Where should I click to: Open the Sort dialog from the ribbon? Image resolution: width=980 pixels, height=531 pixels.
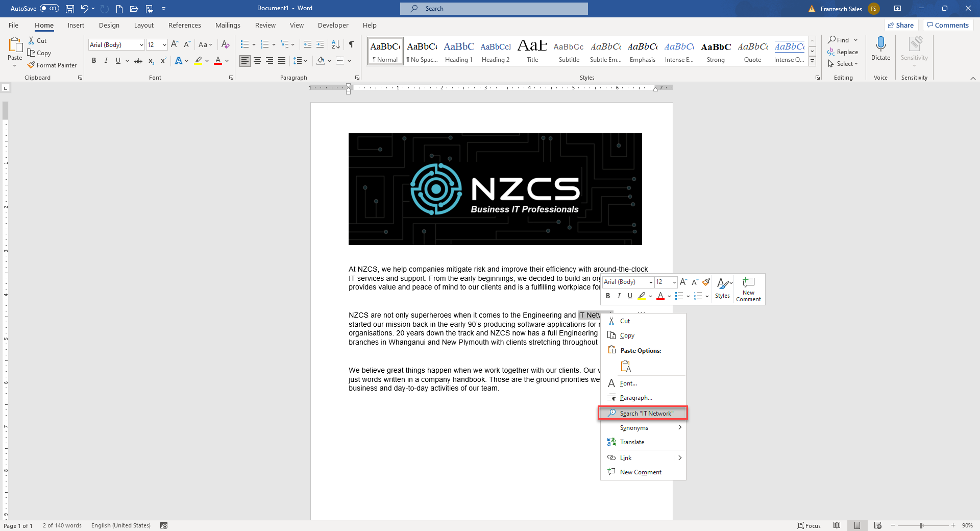tap(335, 44)
